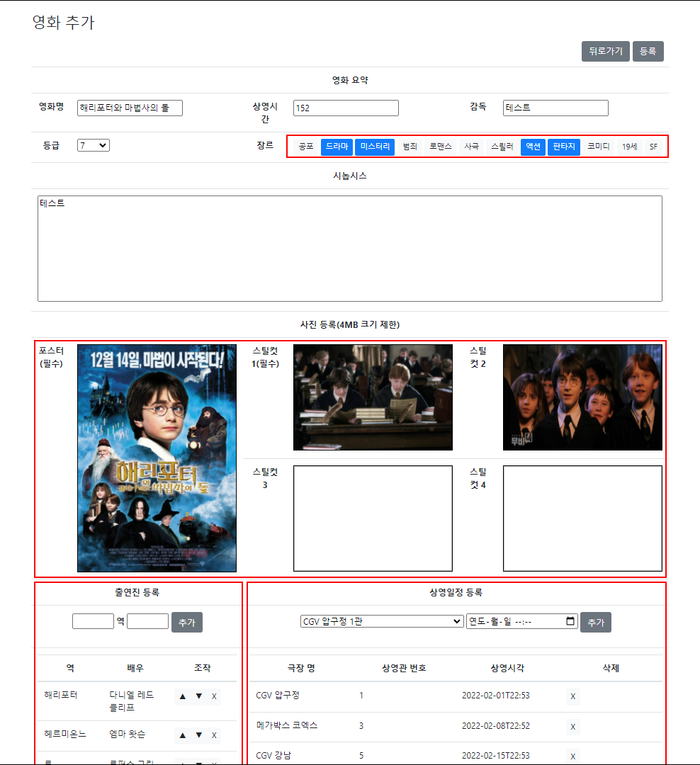Deselect the 드라마 genre tag
This screenshot has width=700, height=765.
337,147
